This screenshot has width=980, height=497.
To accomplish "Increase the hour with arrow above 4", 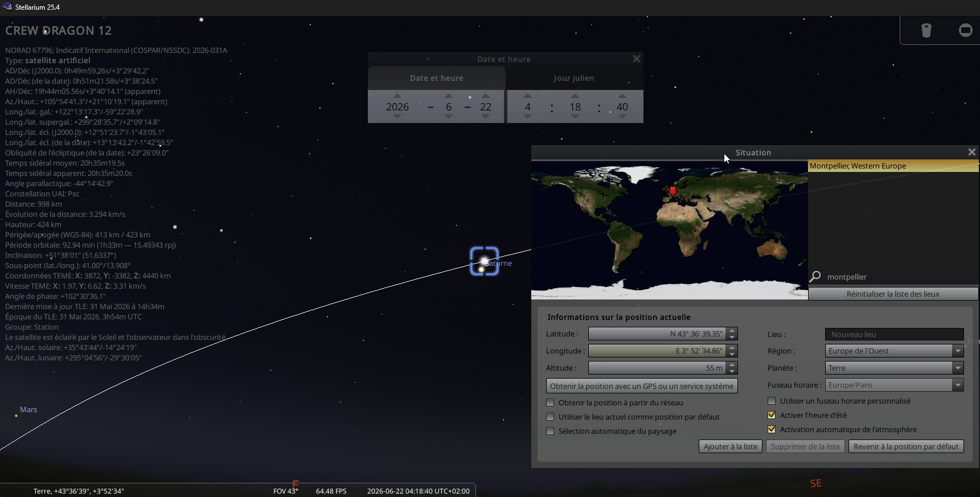I will click(x=528, y=96).
